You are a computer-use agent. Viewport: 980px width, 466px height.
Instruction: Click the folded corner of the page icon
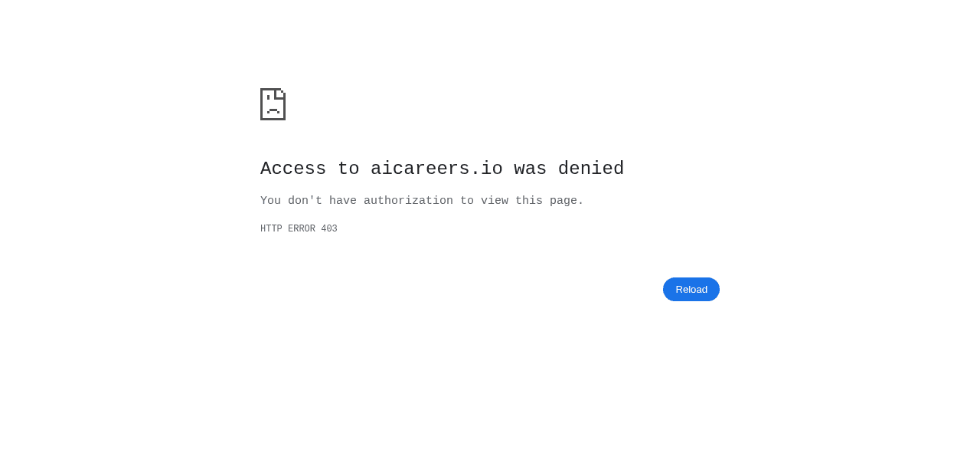(280, 94)
